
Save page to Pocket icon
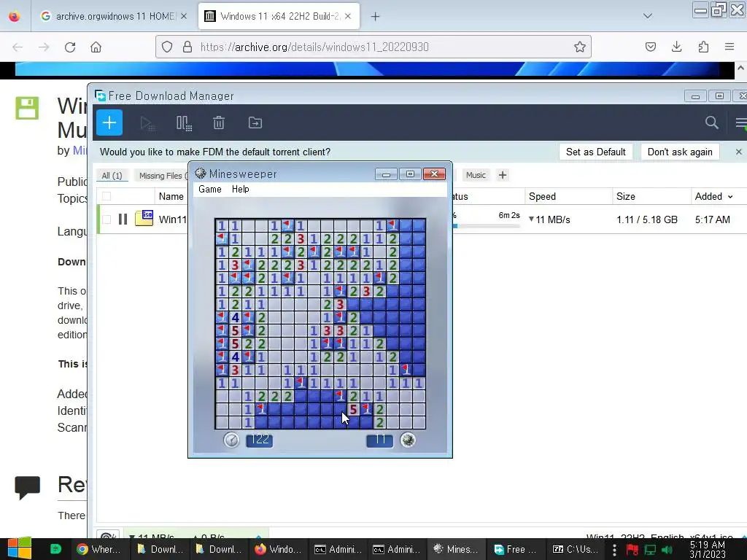click(x=650, y=47)
